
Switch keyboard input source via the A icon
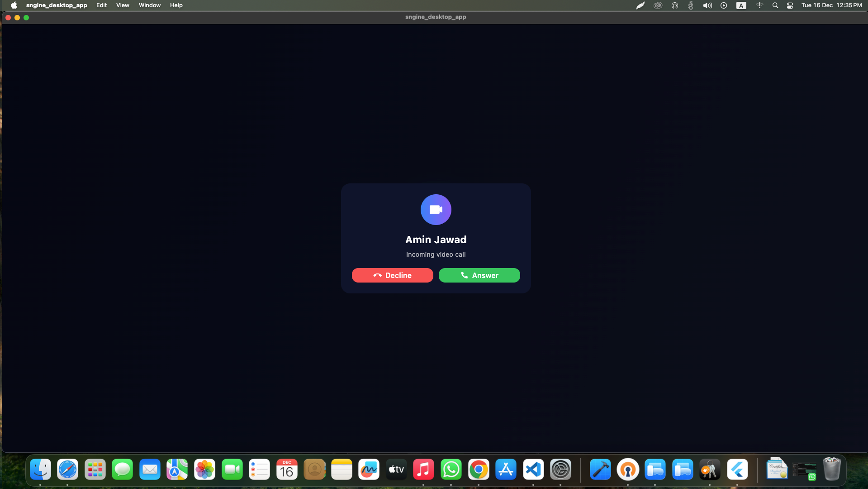741,5
